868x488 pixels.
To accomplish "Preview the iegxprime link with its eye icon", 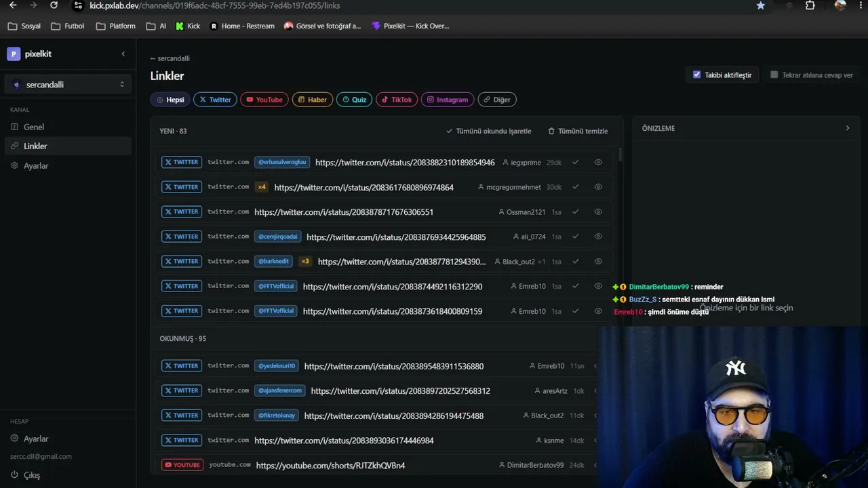I will pos(598,163).
